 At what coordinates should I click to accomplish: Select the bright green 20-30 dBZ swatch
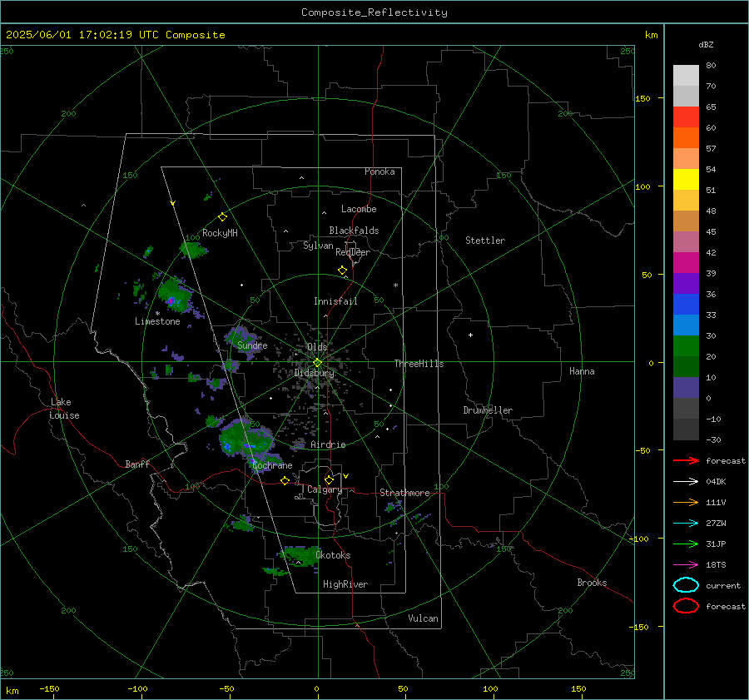pyautogui.click(x=686, y=346)
